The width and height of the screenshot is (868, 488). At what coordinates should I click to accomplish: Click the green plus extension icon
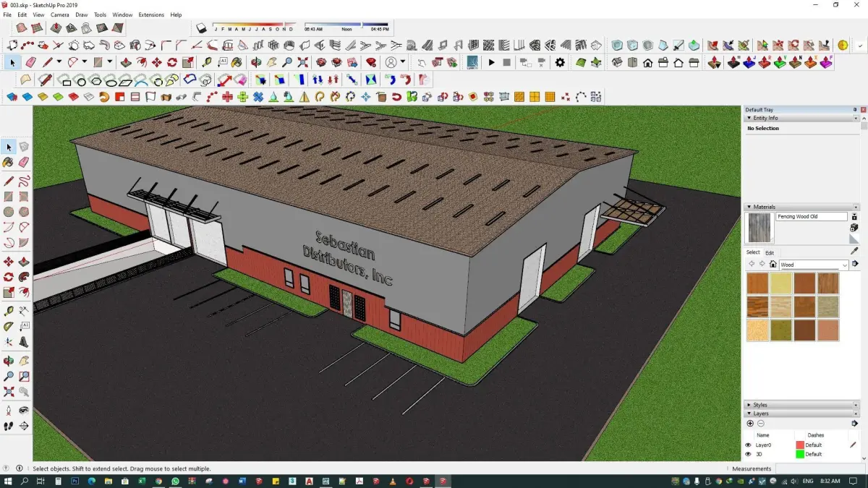(242, 96)
